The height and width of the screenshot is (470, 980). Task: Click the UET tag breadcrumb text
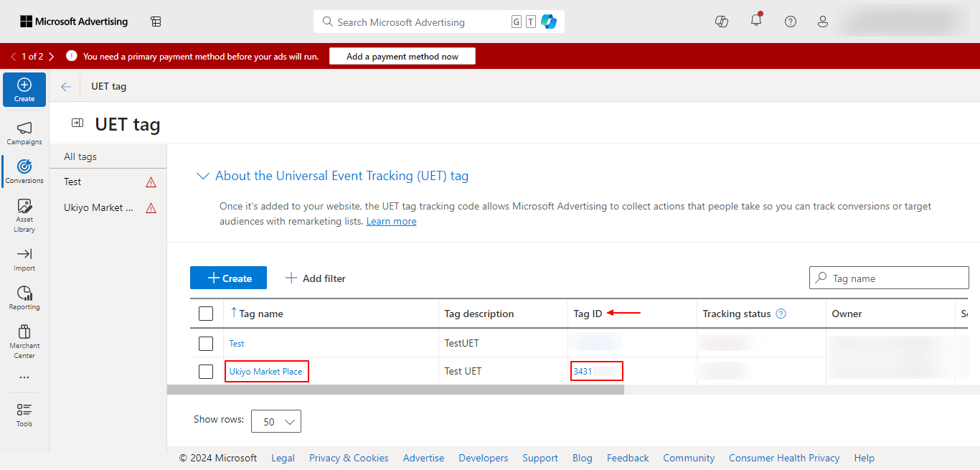coord(108,86)
